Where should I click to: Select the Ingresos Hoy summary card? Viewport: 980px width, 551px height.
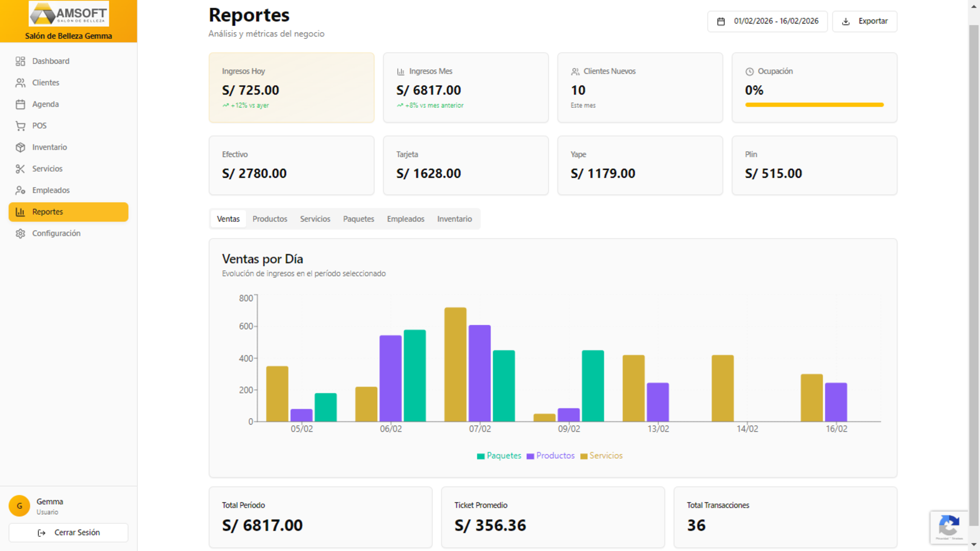[291, 87]
